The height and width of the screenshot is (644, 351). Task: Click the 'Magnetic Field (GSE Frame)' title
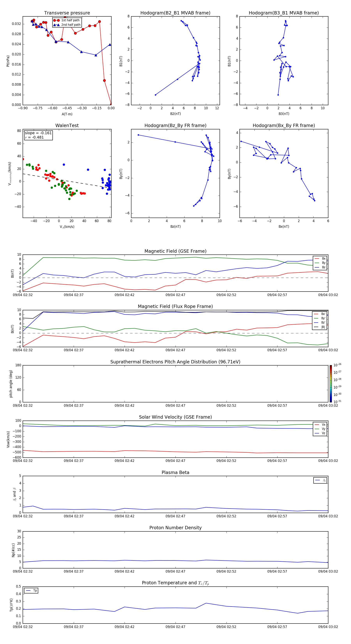(175, 251)
